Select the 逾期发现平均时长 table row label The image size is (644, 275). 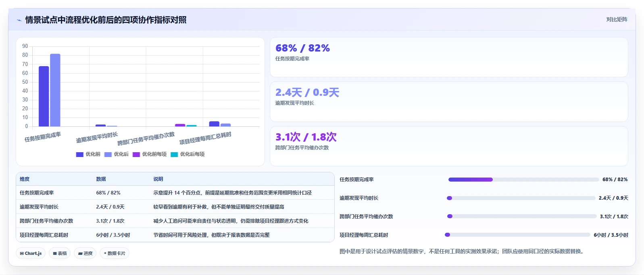coord(39,207)
